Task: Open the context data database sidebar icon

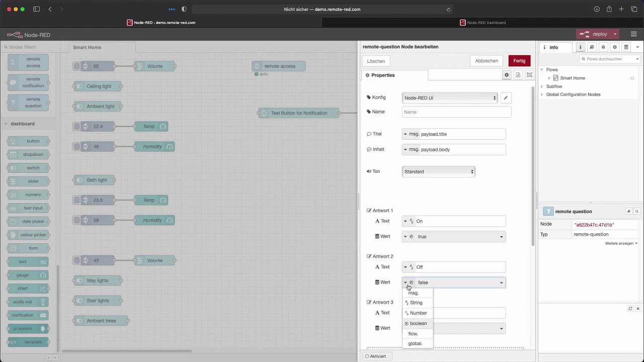Action: pyautogui.click(x=626, y=47)
